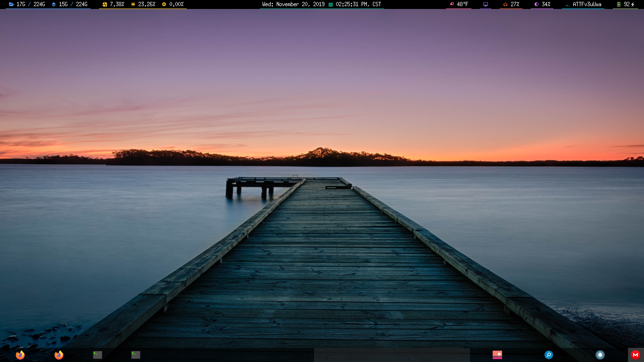644x362 pixels.
Task: Click the memory icon beside 23.26%
Action: point(133,4)
